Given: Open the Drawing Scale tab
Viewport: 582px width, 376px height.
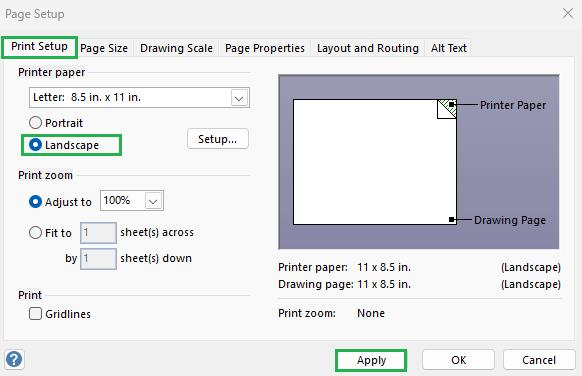Looking at the screenshot, I should pyautogui.click(x=176, y=48).
